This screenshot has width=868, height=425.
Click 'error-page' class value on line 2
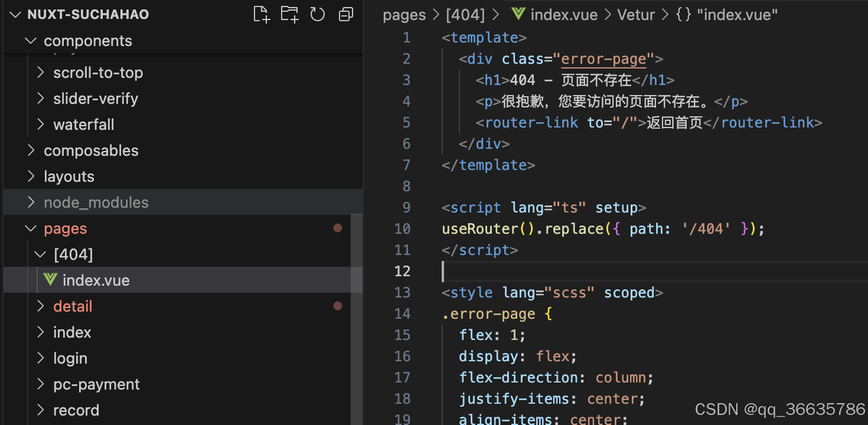pyautogui.click(x=603, y=59)
